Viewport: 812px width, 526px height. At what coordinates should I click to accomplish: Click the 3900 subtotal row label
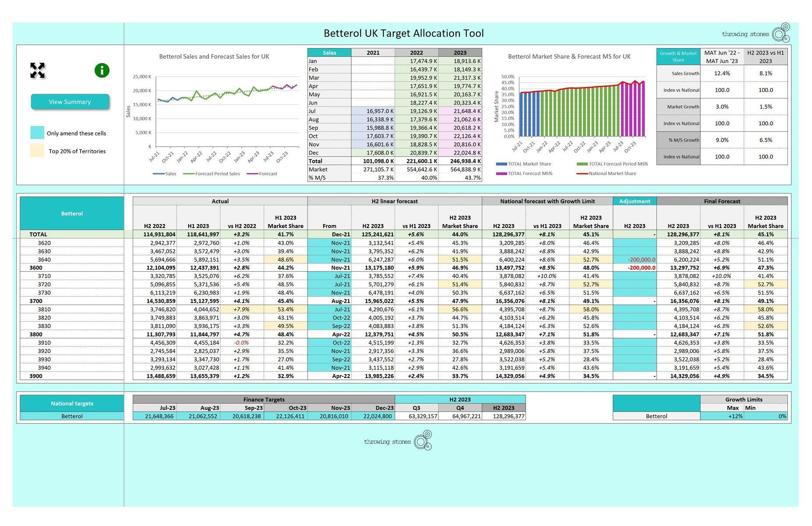pos(36,376)
